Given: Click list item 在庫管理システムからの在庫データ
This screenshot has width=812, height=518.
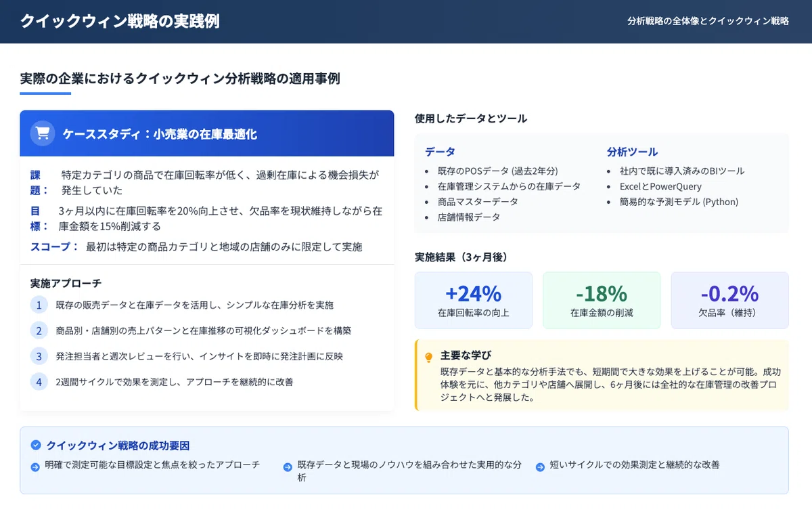Looking at the screenshot, I should coord(509,186).
